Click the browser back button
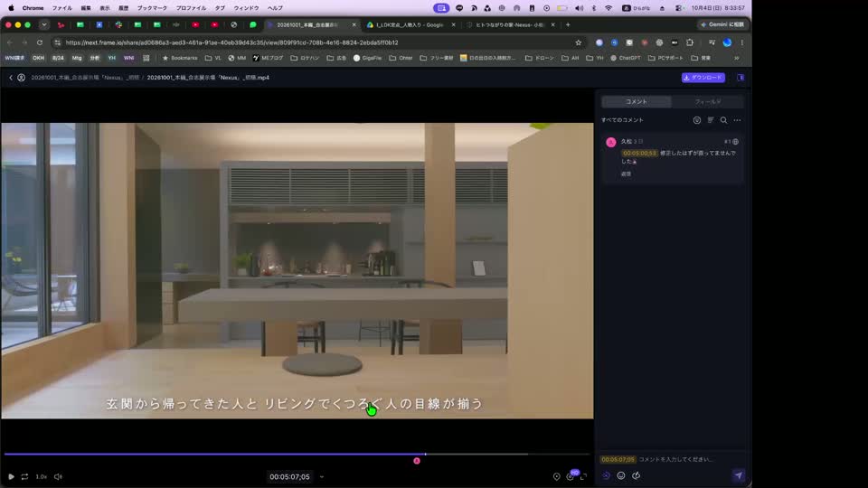Viewport: 868px width, 488px height. (x=10, y=42)
